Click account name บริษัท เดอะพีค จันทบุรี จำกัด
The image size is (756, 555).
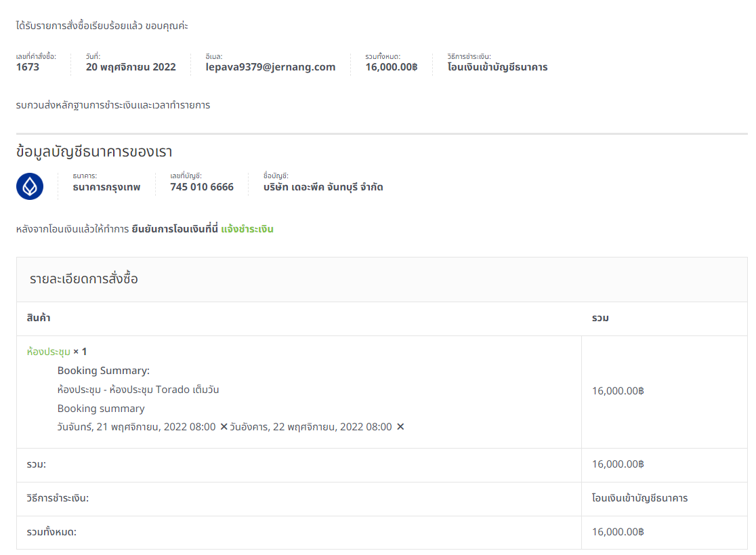click(323, 187)
